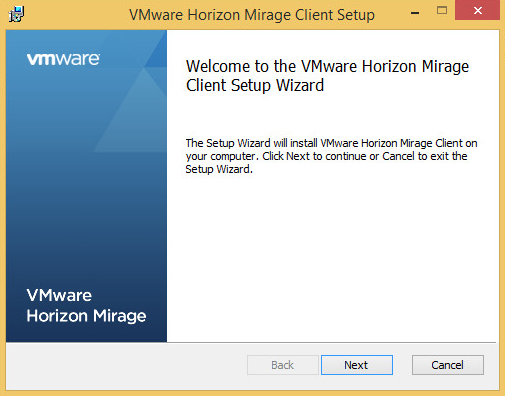Close the setup window with the red X
This screenshot has height=396, width=505.
point(477,10)
